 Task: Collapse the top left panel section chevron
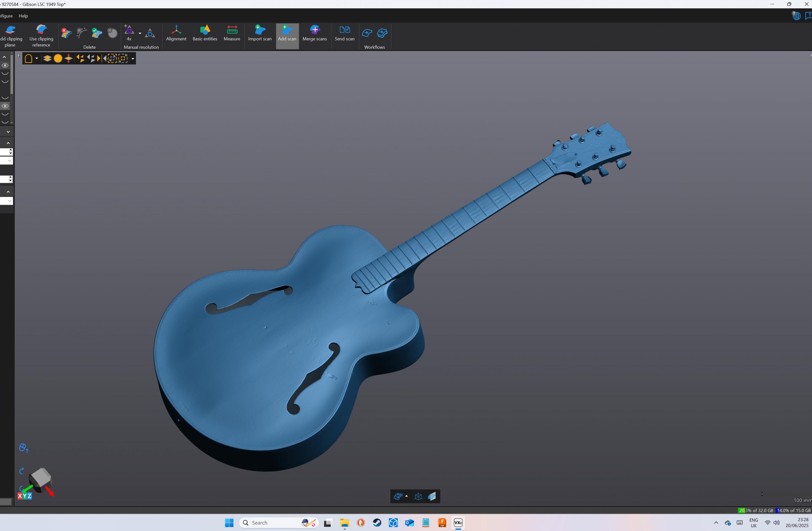[x=4, y=57]
